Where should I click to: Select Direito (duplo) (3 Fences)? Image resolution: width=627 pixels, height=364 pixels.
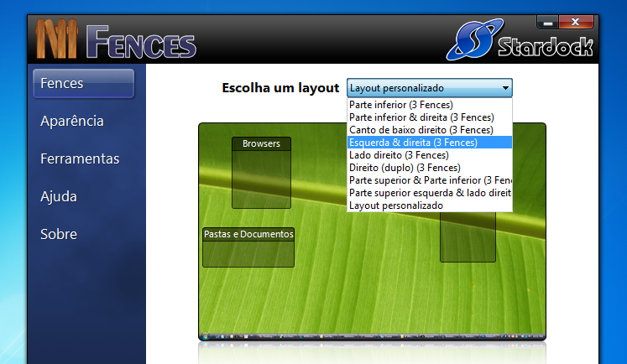click(430, 168)
